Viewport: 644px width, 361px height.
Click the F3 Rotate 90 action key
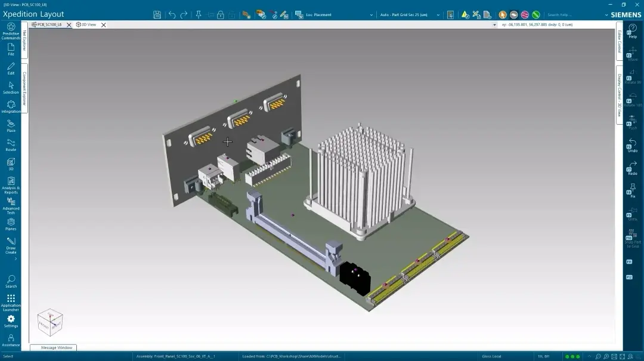(633, 77)
